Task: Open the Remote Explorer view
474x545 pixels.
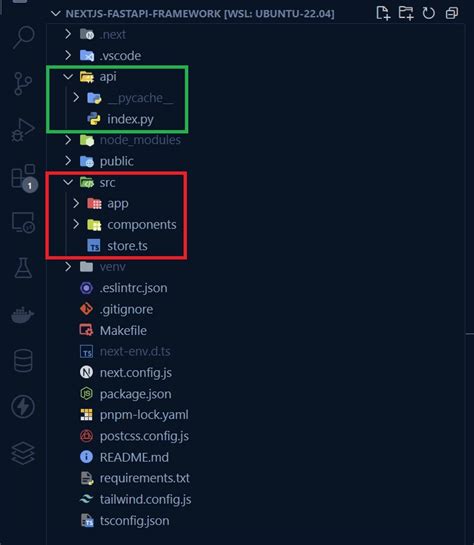Action: click(x=23, y=222)
